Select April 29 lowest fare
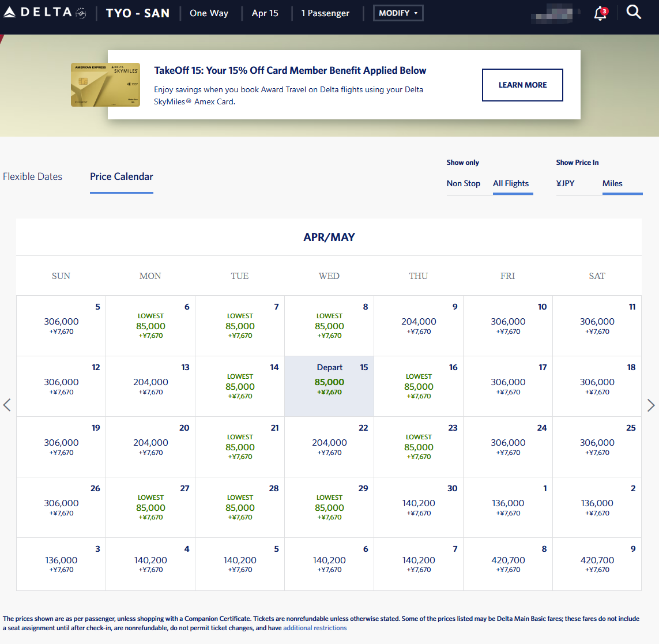 point(329,507)
